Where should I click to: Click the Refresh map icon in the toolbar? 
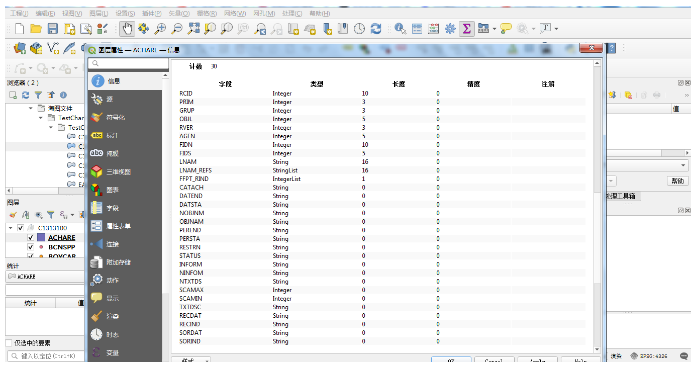[x=376, y=29]
